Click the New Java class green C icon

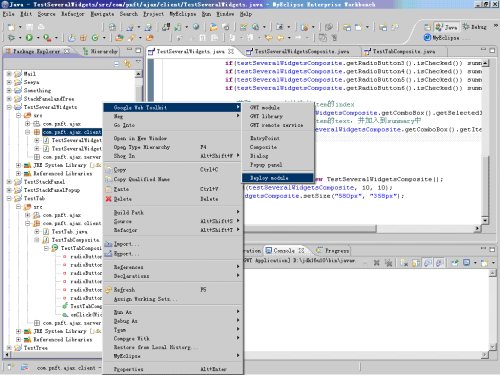pyautogui.click(x=95, y=38)
